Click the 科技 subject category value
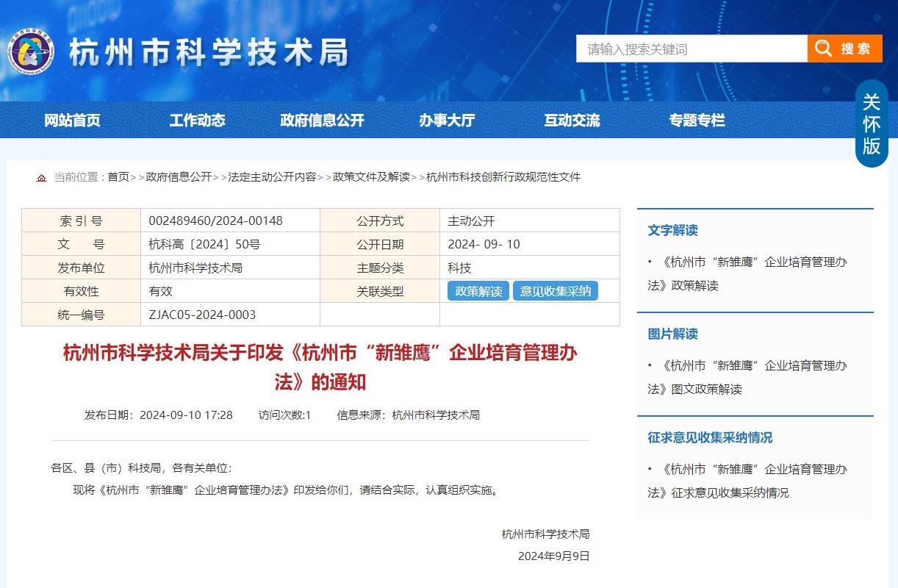Image resolution: width=898 pixels, height=588 pixels. (x=459, y=268)
